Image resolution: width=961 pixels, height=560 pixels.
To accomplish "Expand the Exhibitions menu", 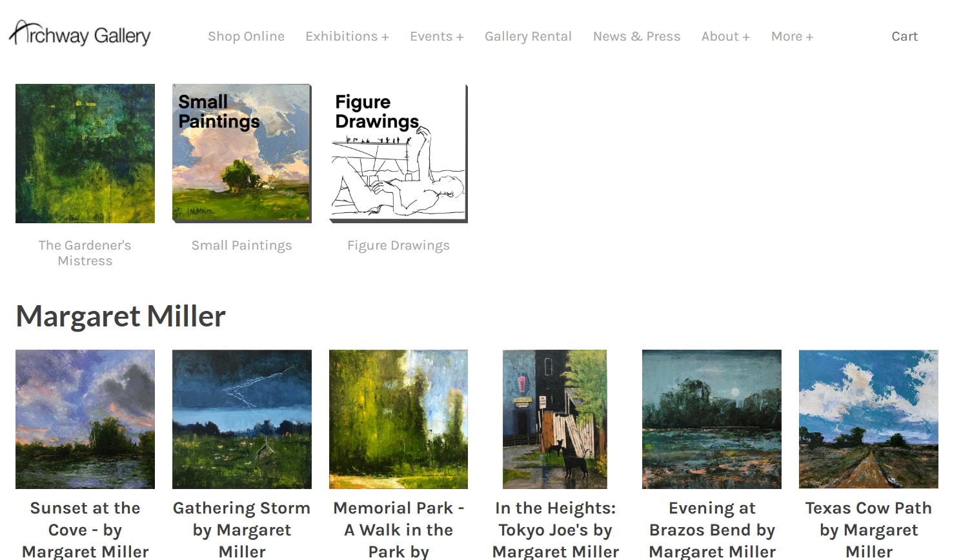I will (347, 36).
